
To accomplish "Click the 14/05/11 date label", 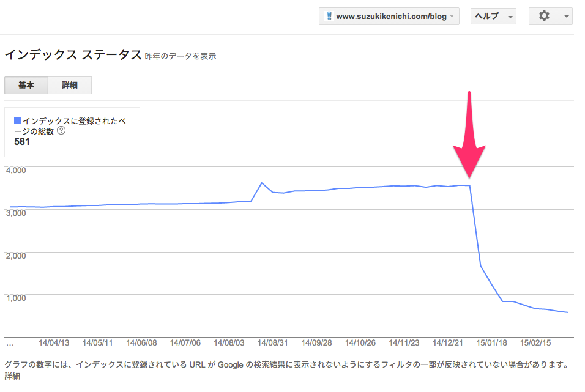I will [97, 342].
